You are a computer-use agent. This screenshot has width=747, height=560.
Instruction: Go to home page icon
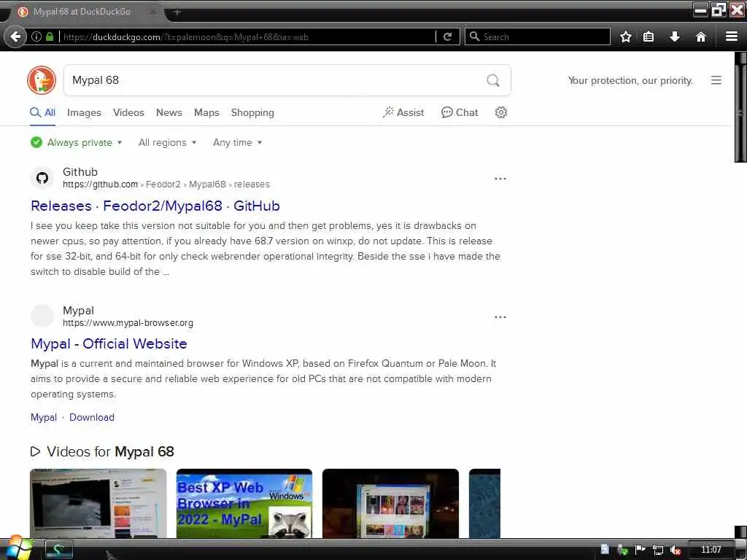coord(701,36)
